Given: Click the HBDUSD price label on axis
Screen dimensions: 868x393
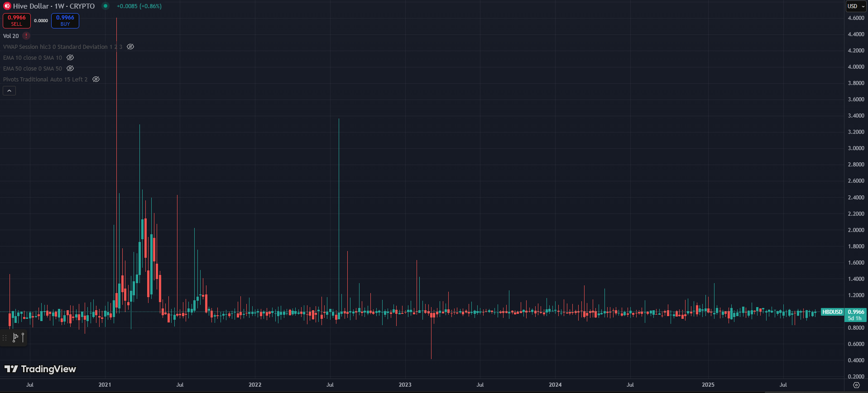Looking at the screenshot, I should coord(832,312).
